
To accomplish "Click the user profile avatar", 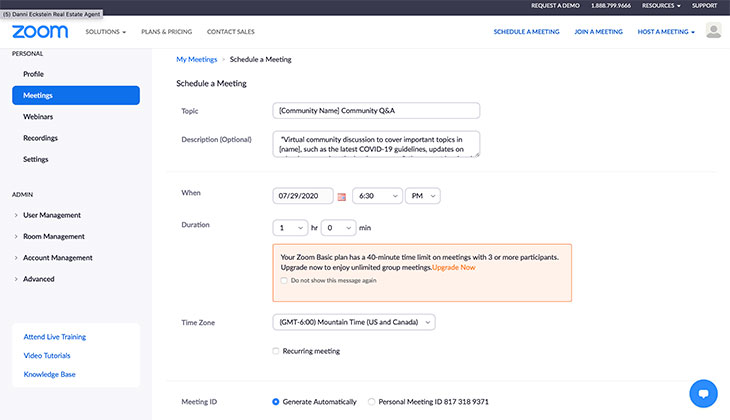I will pos(713,31).
